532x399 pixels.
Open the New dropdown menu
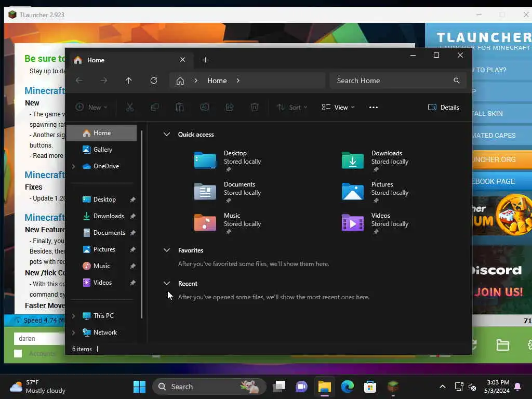[91, 107]
